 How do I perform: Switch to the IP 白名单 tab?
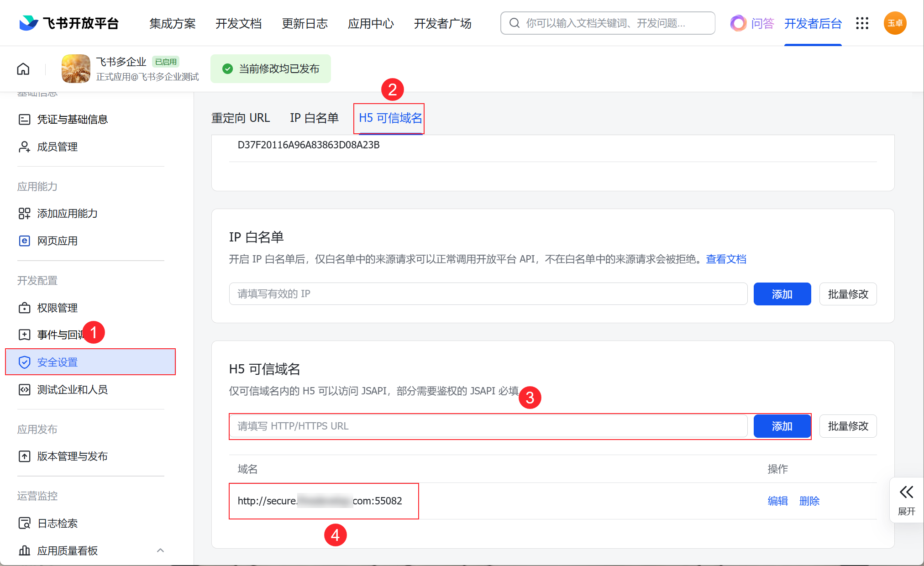314,118
